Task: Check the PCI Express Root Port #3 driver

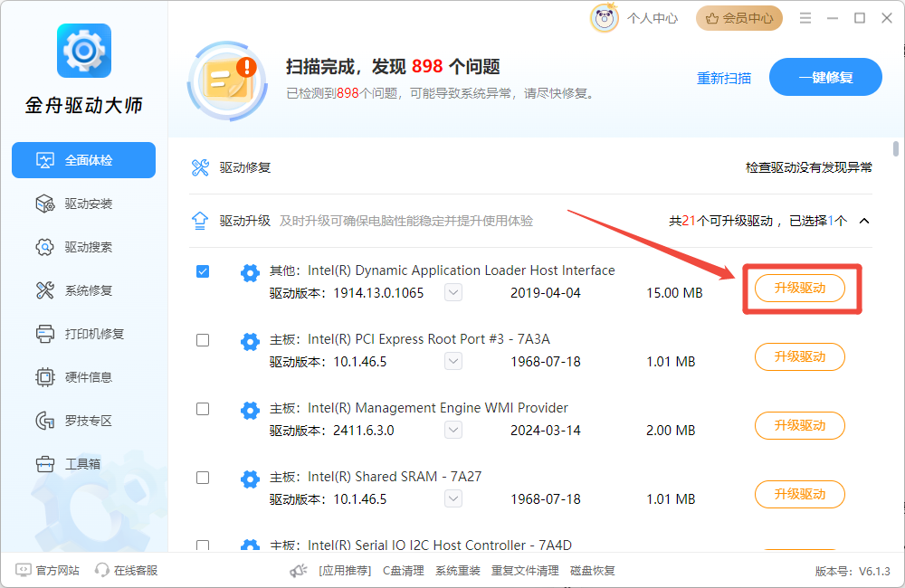Action: click(203, 340)
